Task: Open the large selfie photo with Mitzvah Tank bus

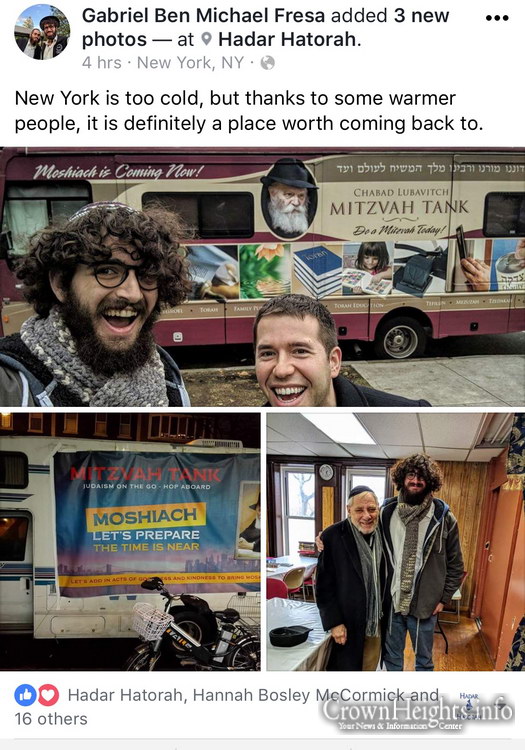Action: (262, 277)
